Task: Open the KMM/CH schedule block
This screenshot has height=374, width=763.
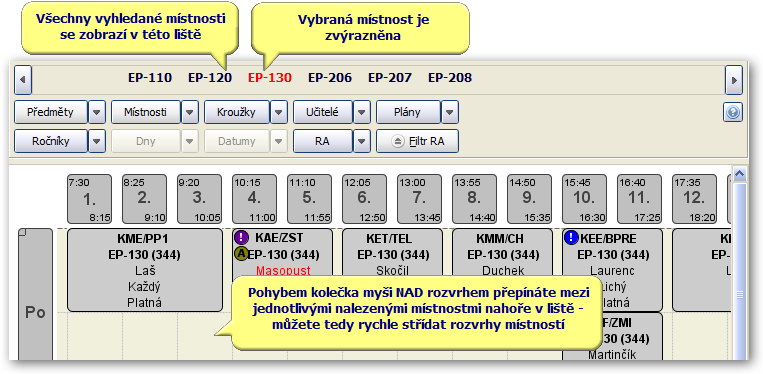Action: pos(502,253)
